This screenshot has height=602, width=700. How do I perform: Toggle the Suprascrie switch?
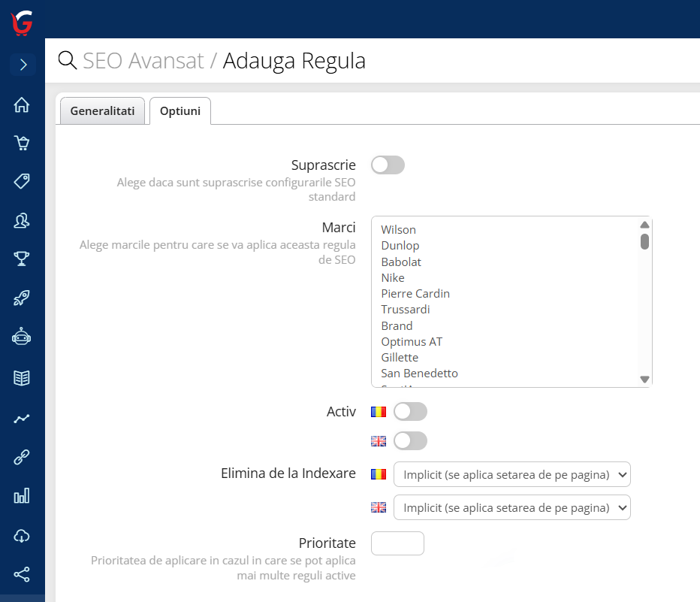(x=388, y=165)
